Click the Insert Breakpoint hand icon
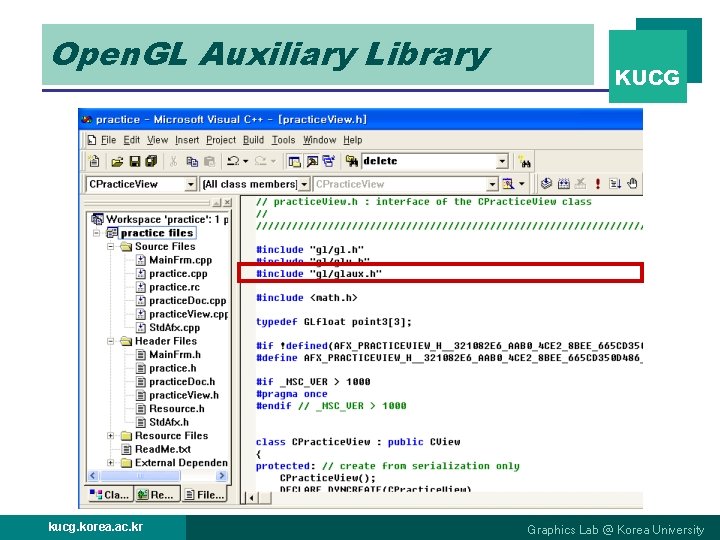The image size is (720, 540). (632, 184)
